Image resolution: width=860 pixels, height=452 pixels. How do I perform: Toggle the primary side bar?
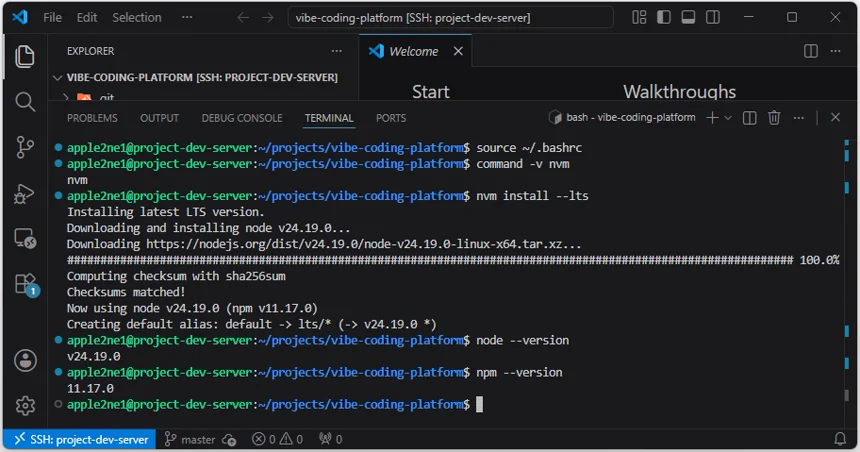[664, 18]
